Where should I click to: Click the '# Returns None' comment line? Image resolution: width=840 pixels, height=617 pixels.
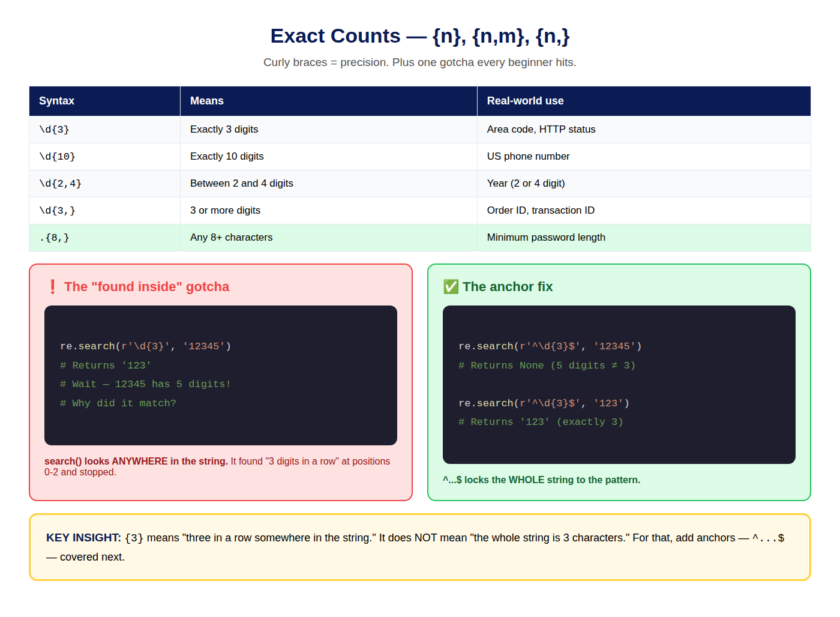point(547,366)
